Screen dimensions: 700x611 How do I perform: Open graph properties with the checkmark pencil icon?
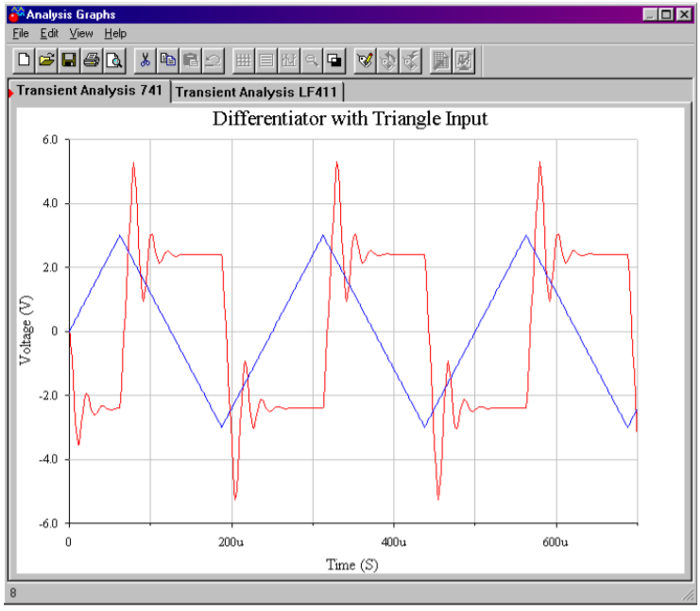tap(365, 60)
